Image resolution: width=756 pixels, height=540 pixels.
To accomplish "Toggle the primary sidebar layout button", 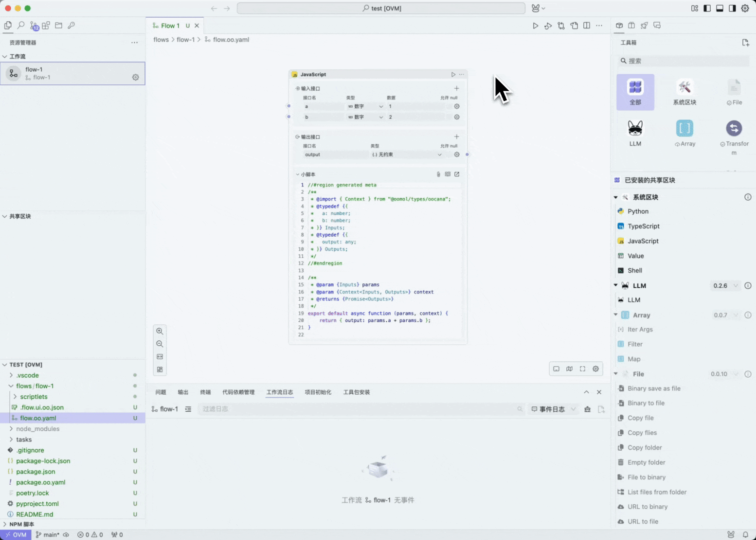I will point(707,8).
